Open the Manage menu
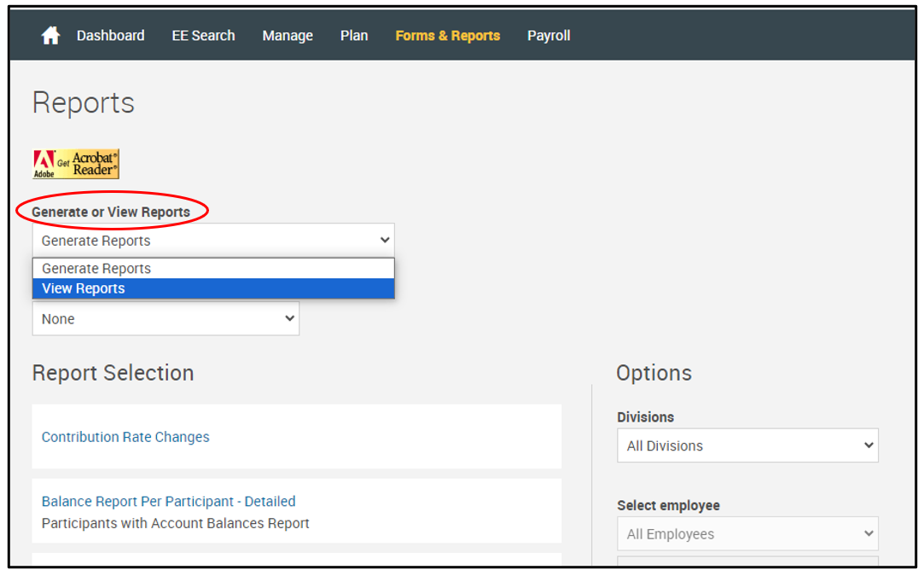The image size is (924, 576). [288, 36]
